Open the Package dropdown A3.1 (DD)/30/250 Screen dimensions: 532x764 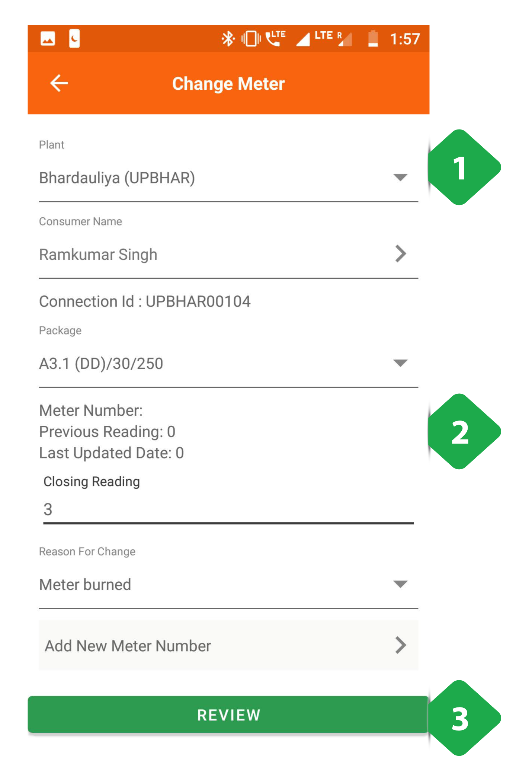tap(228, 364)
